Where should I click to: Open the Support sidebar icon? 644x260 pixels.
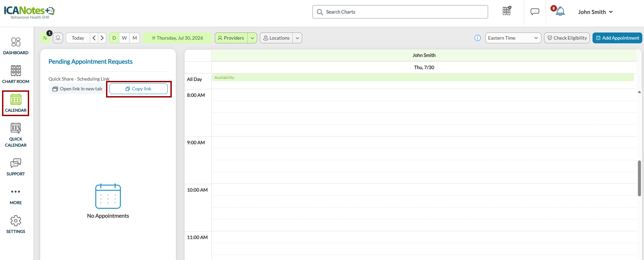pos(16,167)
